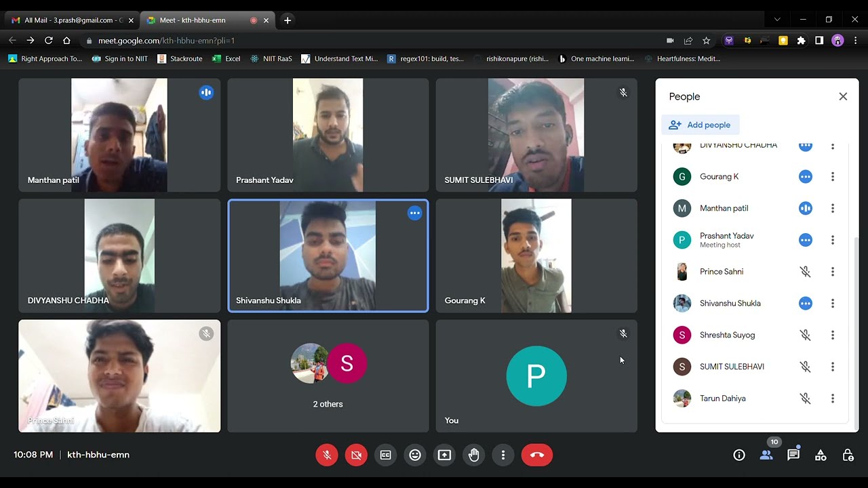Open more actions menu for Prince Sahni
This screenshot has width=868, height=488.
tap(833, 272)
